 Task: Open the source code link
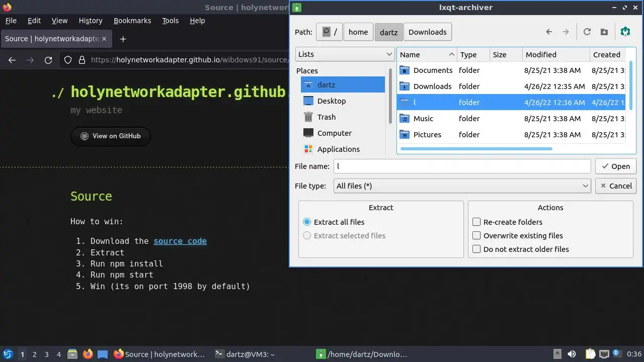pos(180,241)
